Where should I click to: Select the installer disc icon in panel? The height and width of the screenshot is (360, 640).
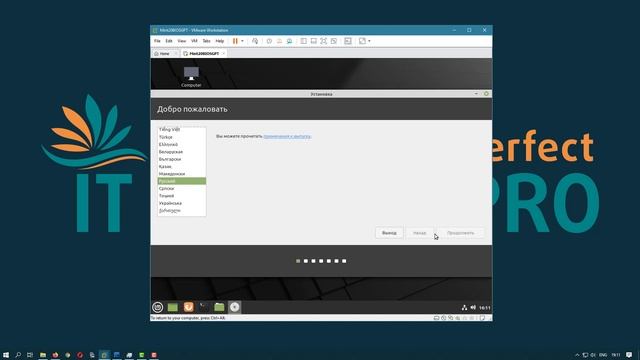[234, 307]
